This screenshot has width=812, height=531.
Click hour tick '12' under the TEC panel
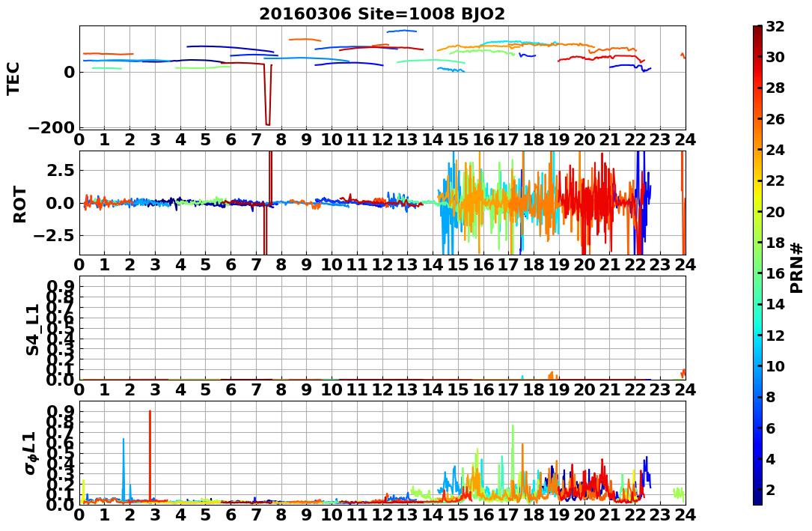coord(382,140)
